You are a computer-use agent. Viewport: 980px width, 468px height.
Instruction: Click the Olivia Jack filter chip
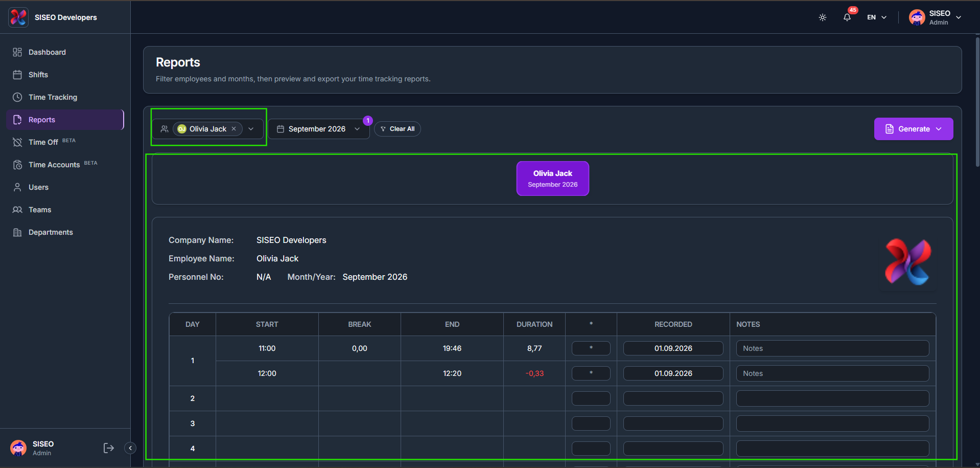207,129
